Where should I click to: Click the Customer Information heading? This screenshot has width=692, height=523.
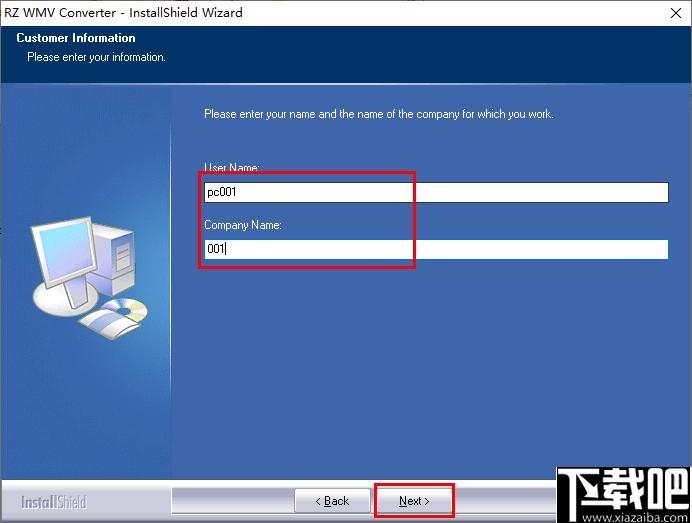pos(76,38)
